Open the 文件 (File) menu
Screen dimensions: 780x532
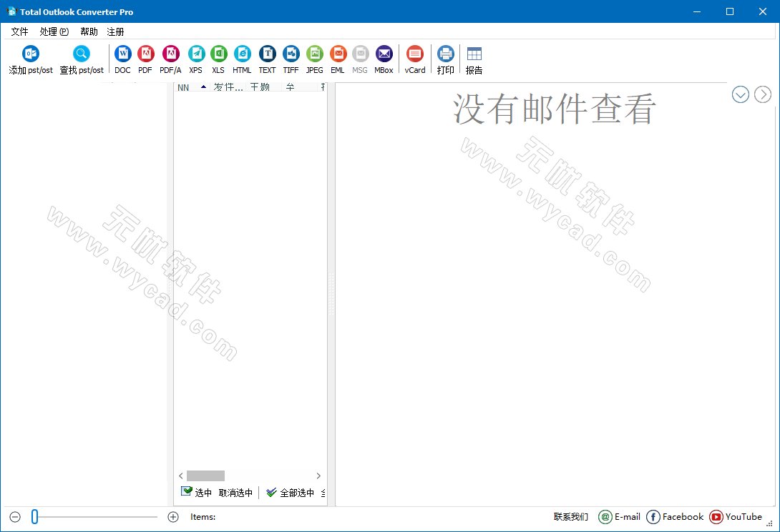click(x=19, y=31)
